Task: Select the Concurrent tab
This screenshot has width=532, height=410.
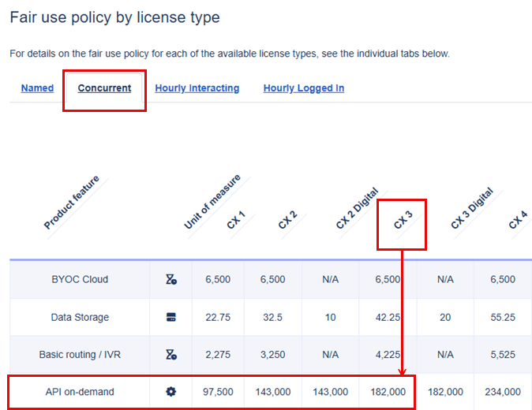Action: [104, 88]
